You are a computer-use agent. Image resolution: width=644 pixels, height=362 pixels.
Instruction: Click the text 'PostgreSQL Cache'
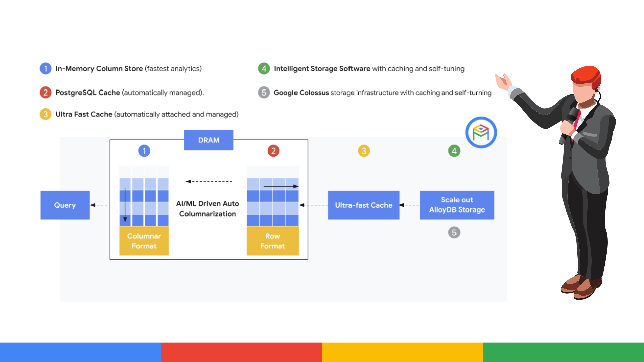click(x=88, y=93)
